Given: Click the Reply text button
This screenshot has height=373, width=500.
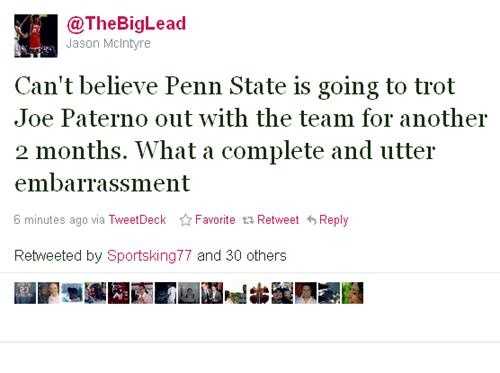Looking at the screenshot, I should coord(334,220).
